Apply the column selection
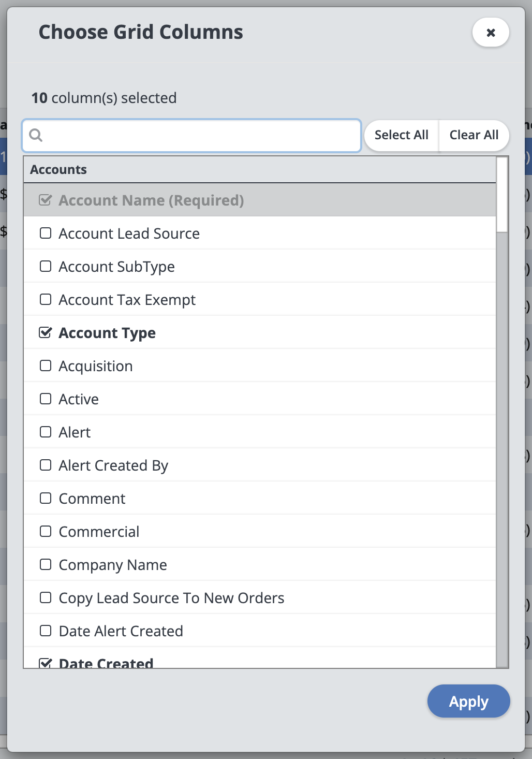This screenshot has width=532, height=759. (x=468, y=702)
